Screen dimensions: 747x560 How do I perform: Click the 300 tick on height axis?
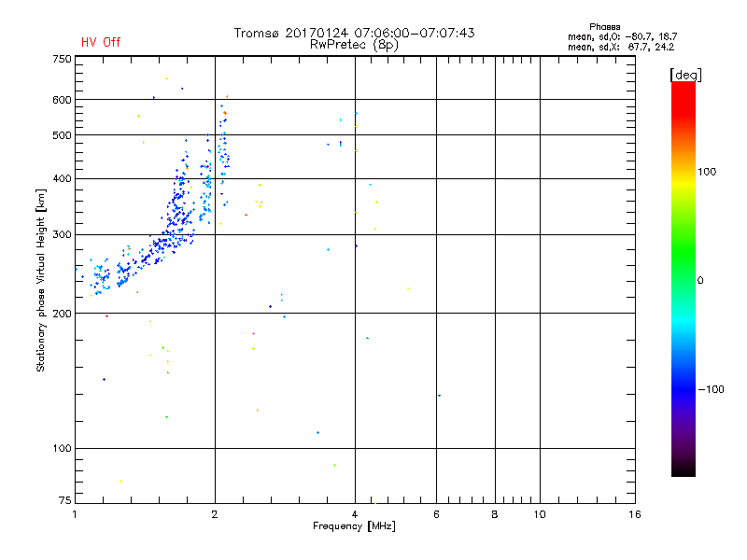pyautogui.click(x=62, y=235)
